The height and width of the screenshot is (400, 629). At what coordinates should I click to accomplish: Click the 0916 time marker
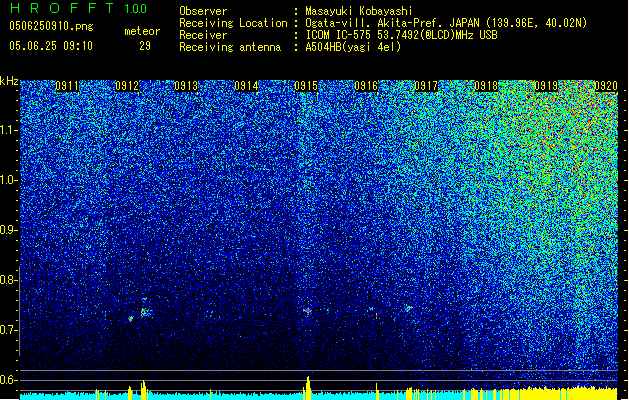coord(366,86)
